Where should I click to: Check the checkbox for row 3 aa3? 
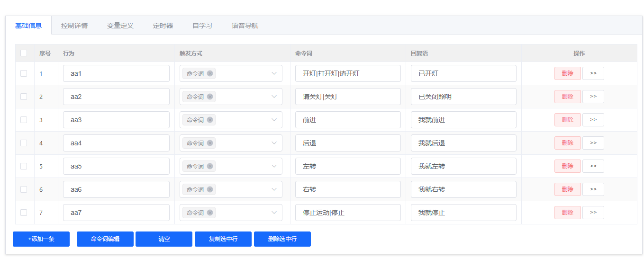[24, 120]
